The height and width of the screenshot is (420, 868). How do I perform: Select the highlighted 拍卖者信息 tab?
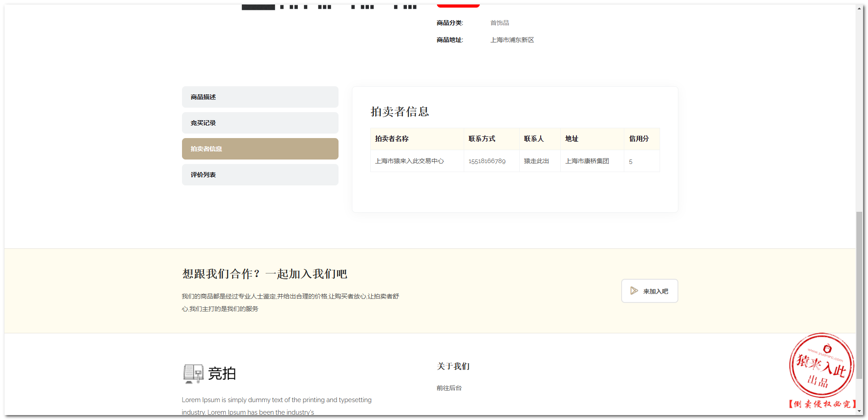[260, 149]
